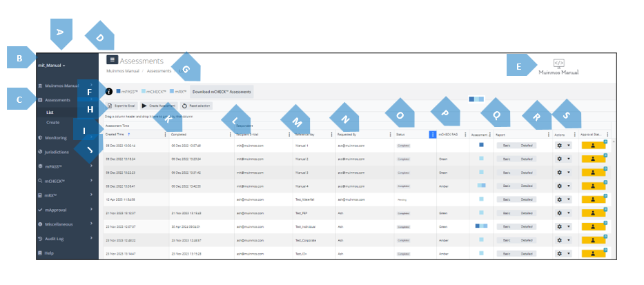
Task: Open actions dropdown arrow in second row
Action: pyautogui.click(x=569, y=159)
